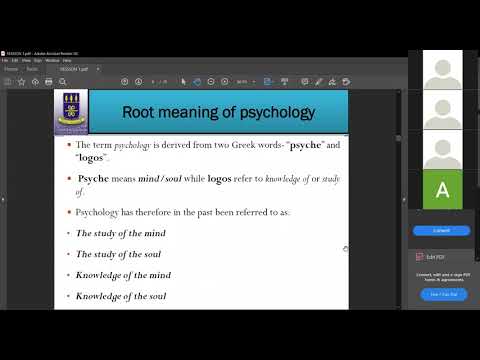This screenshot has height=360, width=480.
Task: Go to the next page arrow
Action: [139, 82]
